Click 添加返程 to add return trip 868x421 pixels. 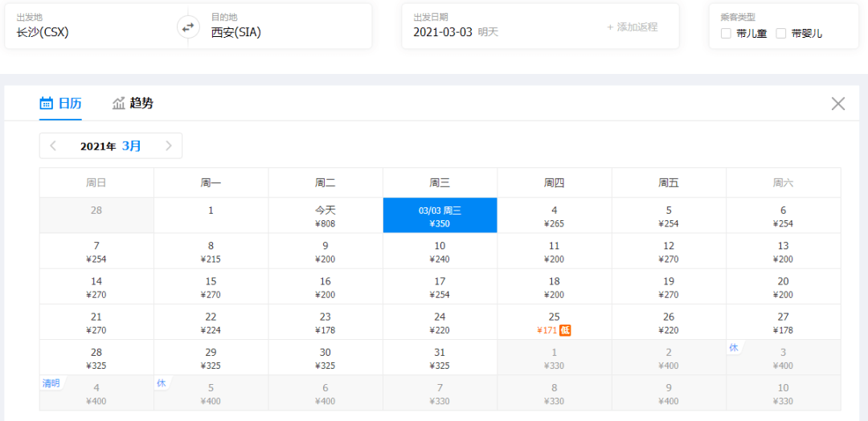coord(632,27)
